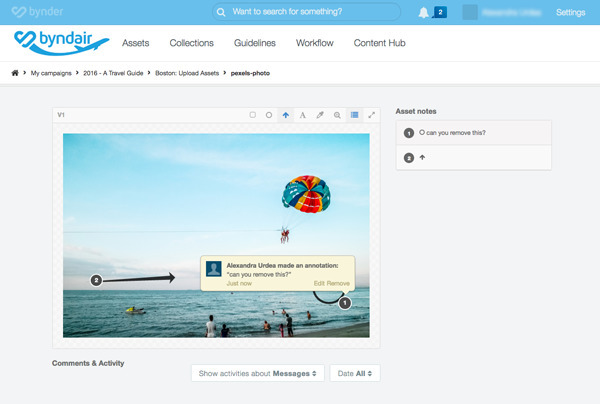Viewport: 600px width, 404px height.
Task: Open the Date All filter dropdown
Action: click(x=355, y=373)
